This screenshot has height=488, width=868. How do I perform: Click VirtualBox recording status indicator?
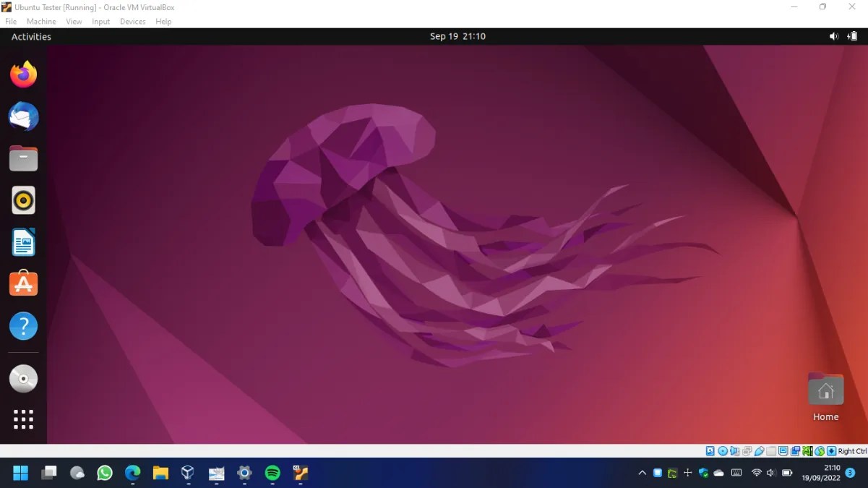point(796,451)
